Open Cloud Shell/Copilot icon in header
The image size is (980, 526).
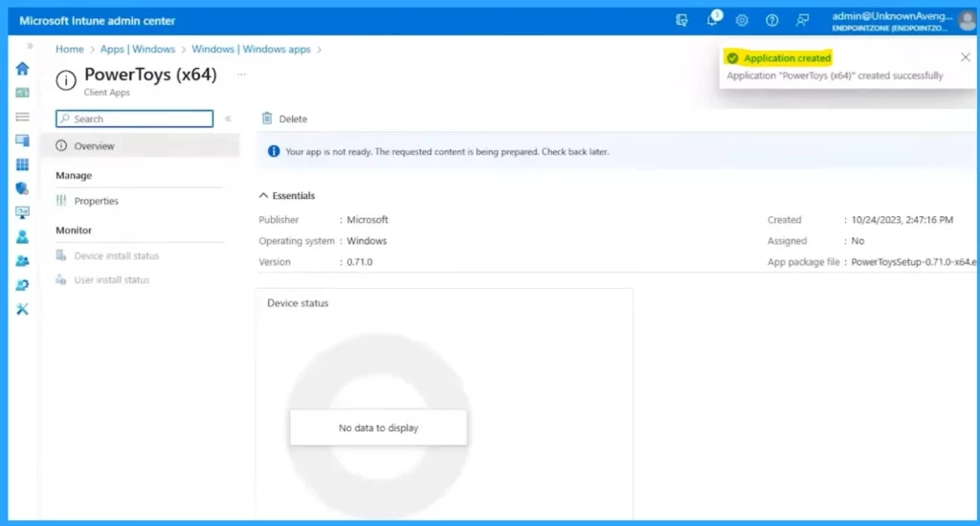(x=681, y=20)
